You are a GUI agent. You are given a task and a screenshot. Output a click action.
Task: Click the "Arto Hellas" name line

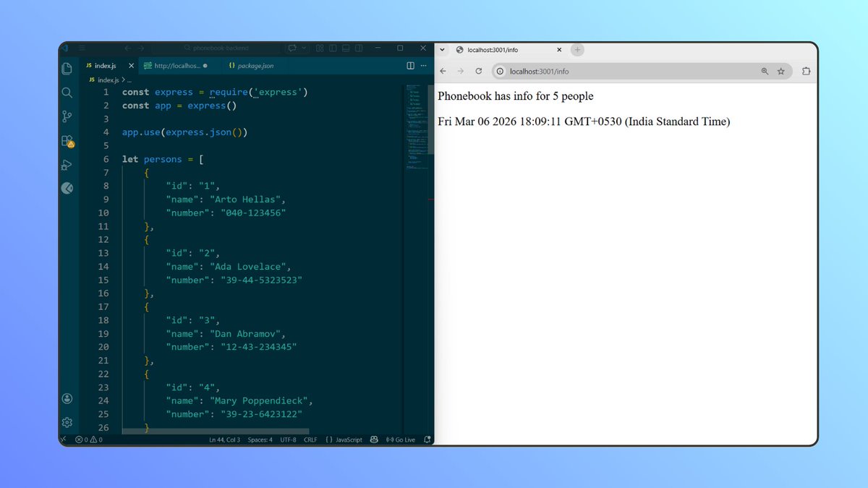tap(226, 200)
